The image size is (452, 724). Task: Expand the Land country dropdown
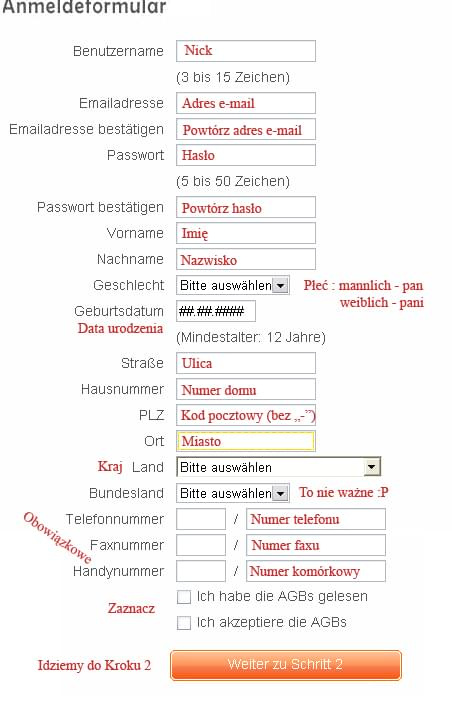(279, 467)
